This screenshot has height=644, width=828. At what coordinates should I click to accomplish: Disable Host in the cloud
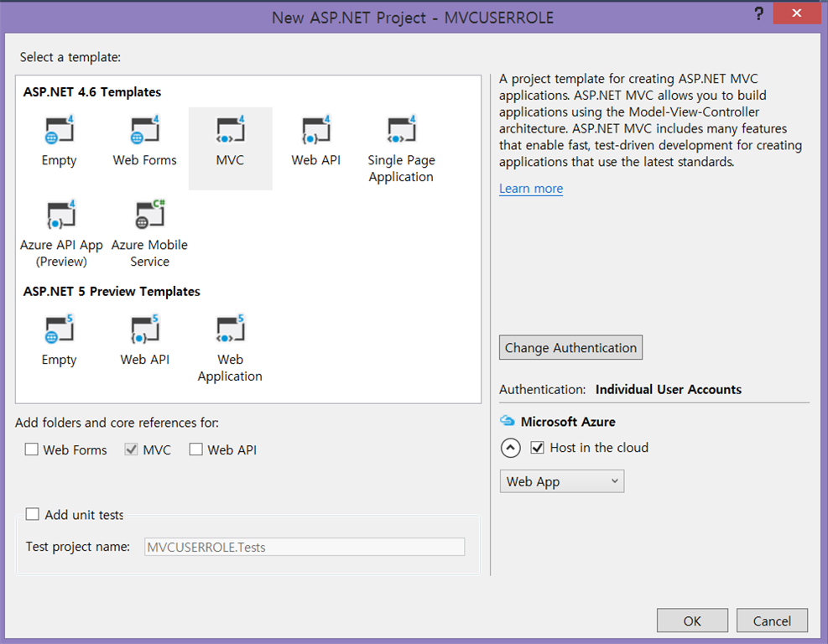[x=538, y=448]
